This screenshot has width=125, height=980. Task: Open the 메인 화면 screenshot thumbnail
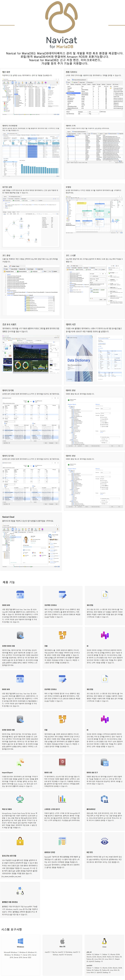coord(31,97)
